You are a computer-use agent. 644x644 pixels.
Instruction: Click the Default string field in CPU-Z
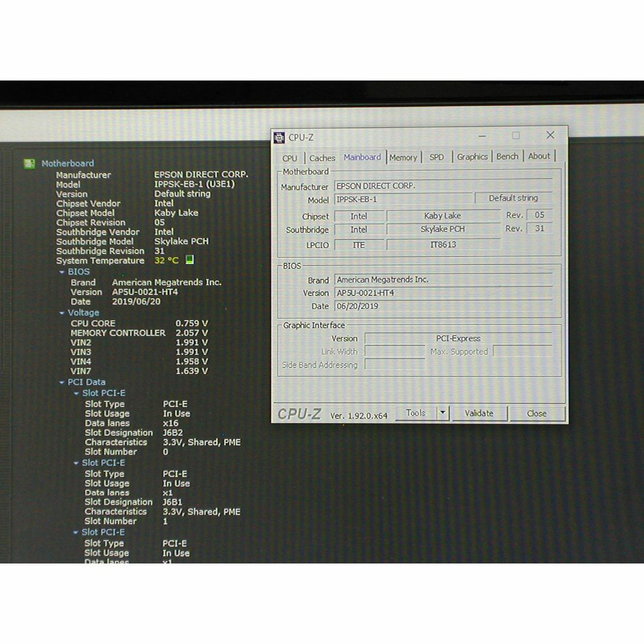(x=513, y=198)
